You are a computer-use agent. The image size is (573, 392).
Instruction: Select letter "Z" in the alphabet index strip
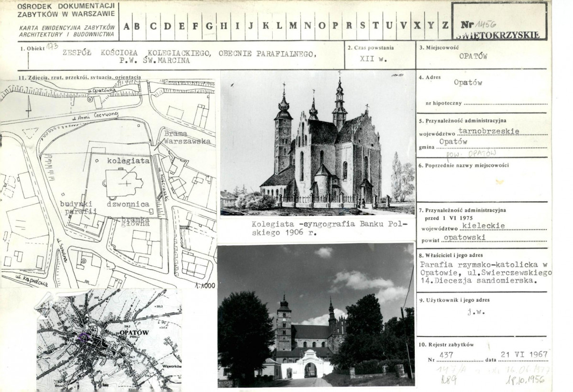445,26
